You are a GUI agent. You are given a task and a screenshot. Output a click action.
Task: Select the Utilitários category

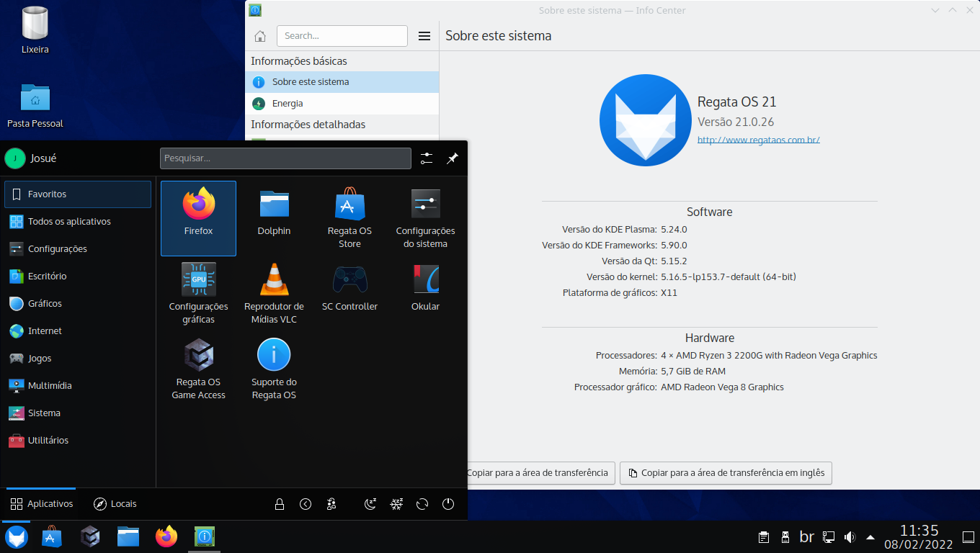78,441
